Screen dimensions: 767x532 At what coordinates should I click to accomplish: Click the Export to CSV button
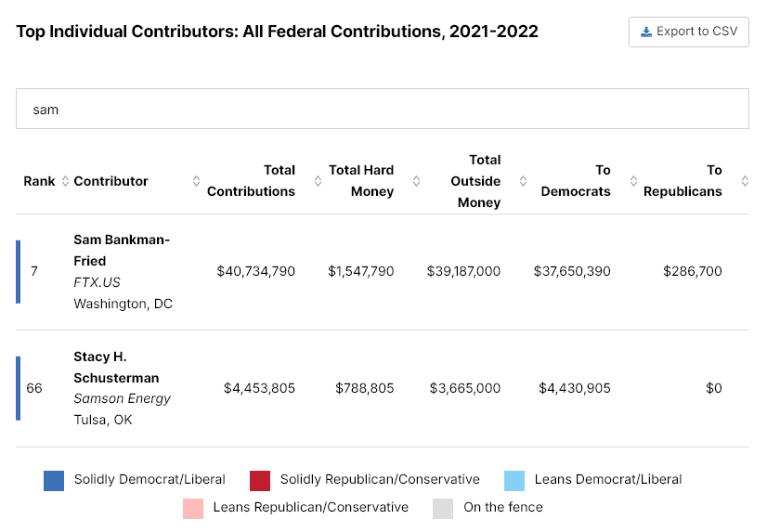(688, 32)
